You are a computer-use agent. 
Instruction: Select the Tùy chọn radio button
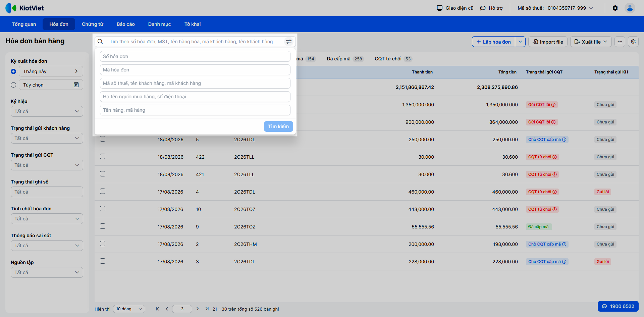click(13, 85)
